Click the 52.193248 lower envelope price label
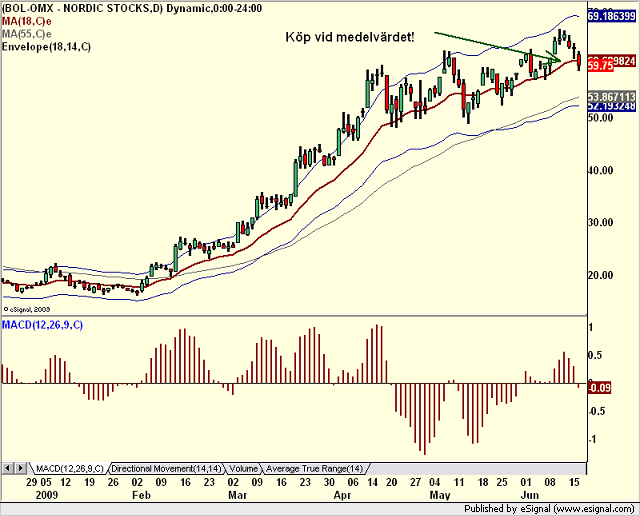 [x=611, y=106]
